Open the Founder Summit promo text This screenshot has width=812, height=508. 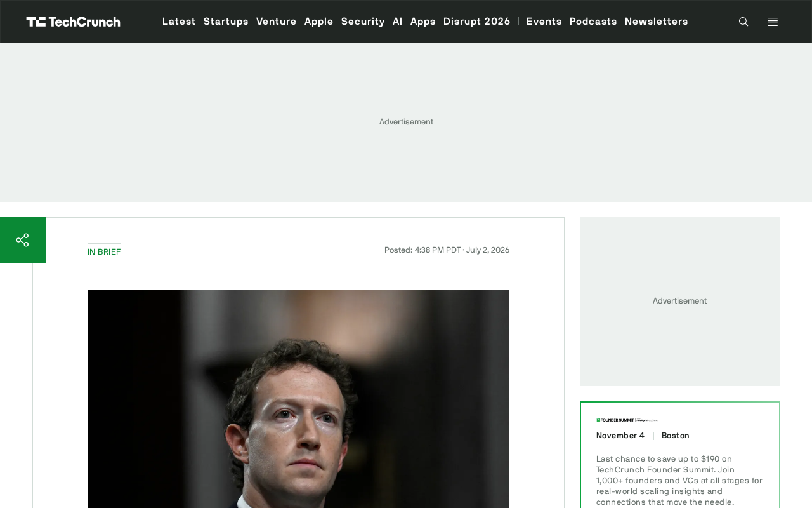[679, 480]
